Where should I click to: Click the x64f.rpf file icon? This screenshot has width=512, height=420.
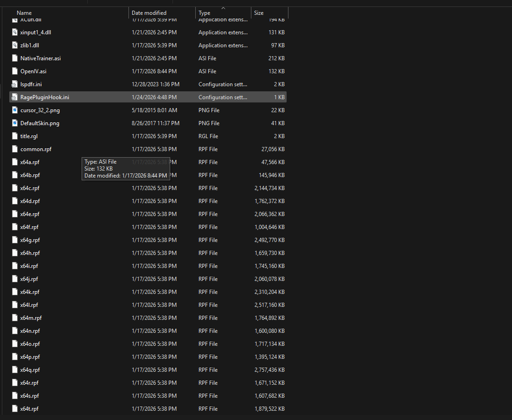pyautogui.click(x=15, y=227)
